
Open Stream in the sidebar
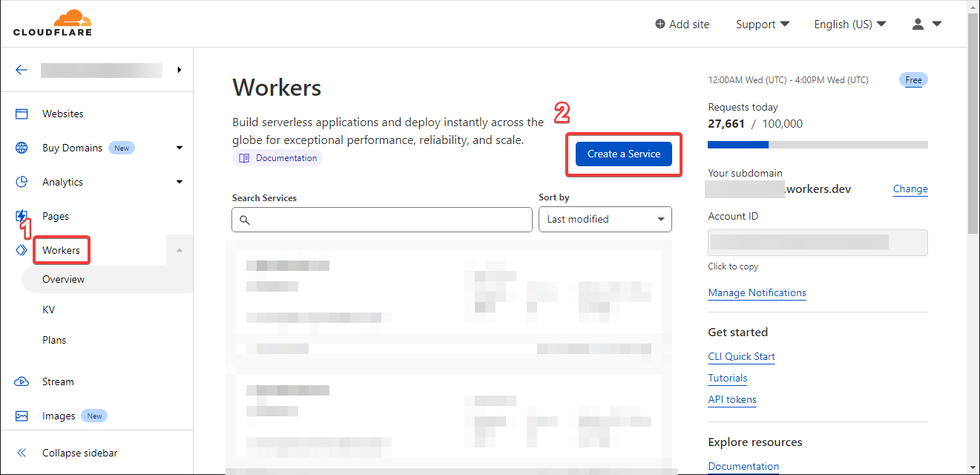[58, 381]
